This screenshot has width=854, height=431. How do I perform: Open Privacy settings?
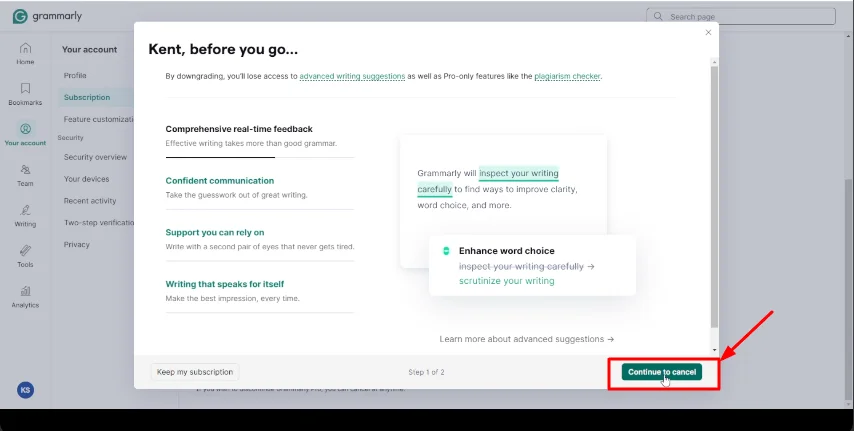(77, 244)
